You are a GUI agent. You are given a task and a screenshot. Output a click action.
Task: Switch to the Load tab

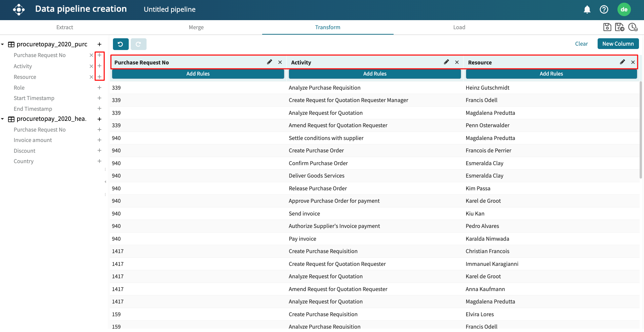(459, 28)
